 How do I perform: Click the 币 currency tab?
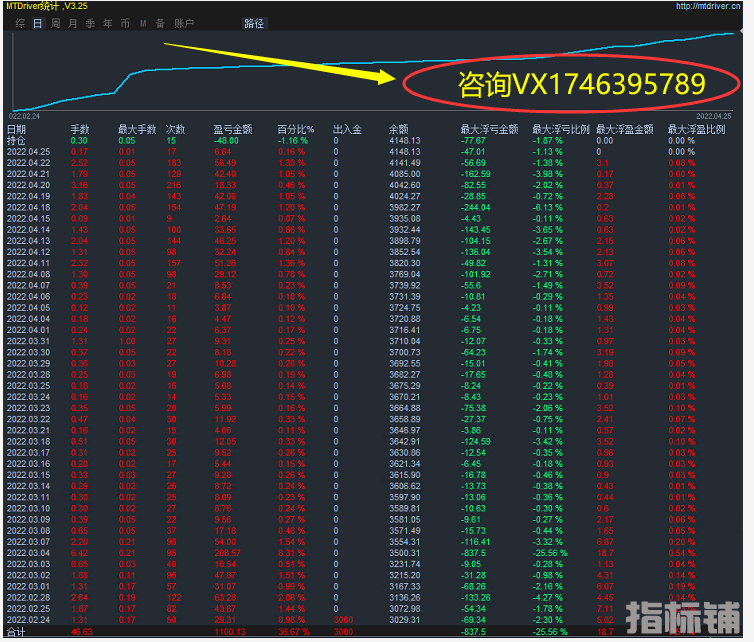124,22
